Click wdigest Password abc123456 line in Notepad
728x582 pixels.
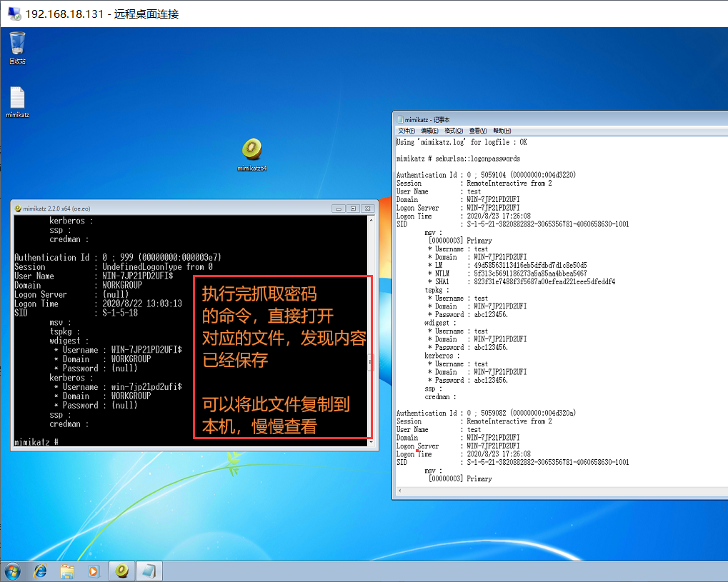(x=468, y=348)
